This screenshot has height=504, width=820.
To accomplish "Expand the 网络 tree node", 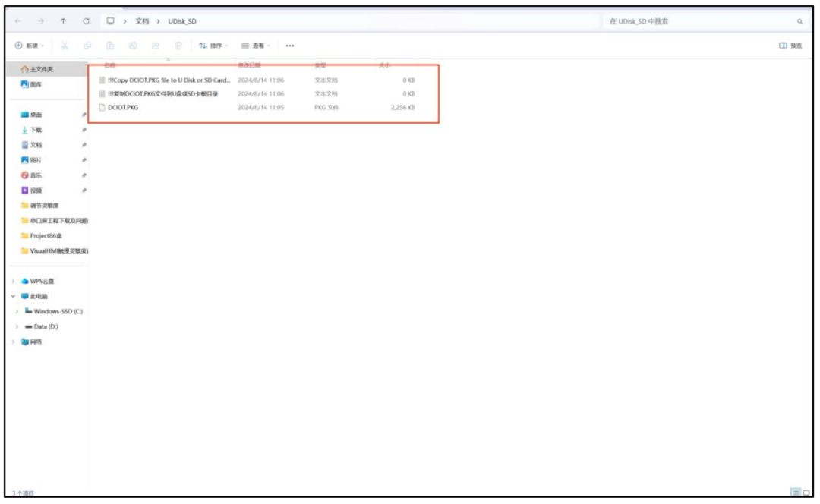I will coord(14,342).
